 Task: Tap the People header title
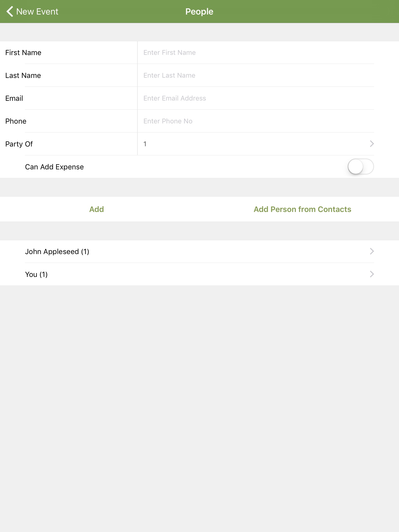click(x=199, y=12)
